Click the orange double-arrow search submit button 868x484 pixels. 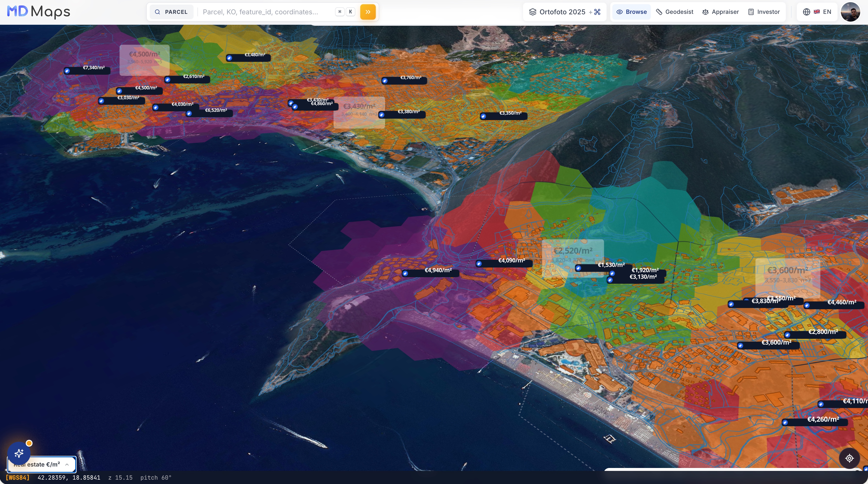point(368,12)
